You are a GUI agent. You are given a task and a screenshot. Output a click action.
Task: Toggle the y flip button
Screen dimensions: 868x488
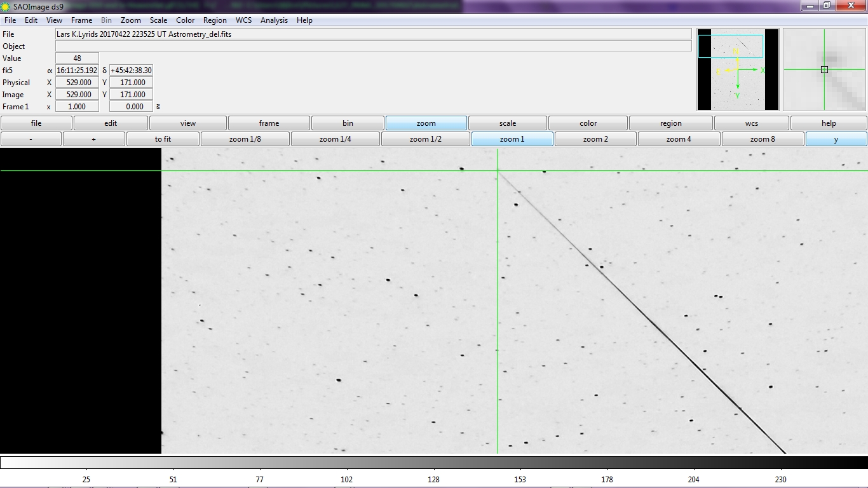point(836,139)
